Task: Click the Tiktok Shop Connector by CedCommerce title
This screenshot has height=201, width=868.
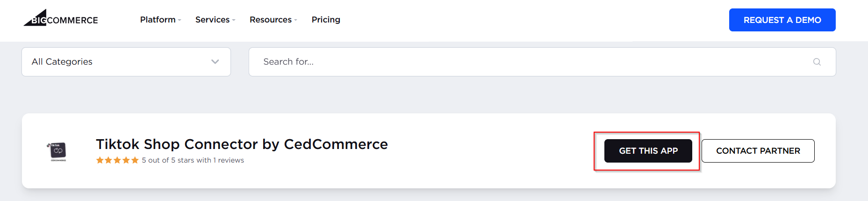Action: [242, 144]
